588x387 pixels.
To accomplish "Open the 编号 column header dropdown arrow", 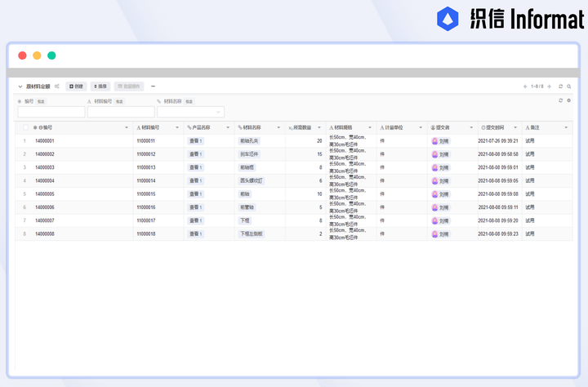I will (127, 128).
